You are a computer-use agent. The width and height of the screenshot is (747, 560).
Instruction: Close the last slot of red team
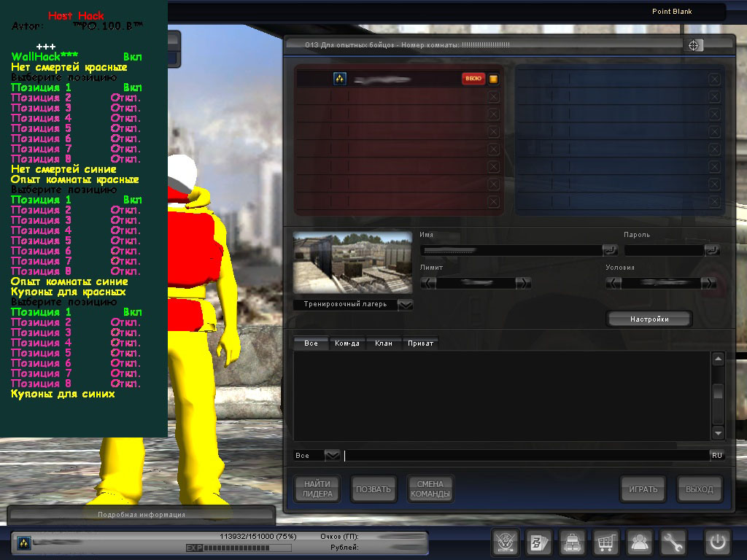click(x=494, y=202)
